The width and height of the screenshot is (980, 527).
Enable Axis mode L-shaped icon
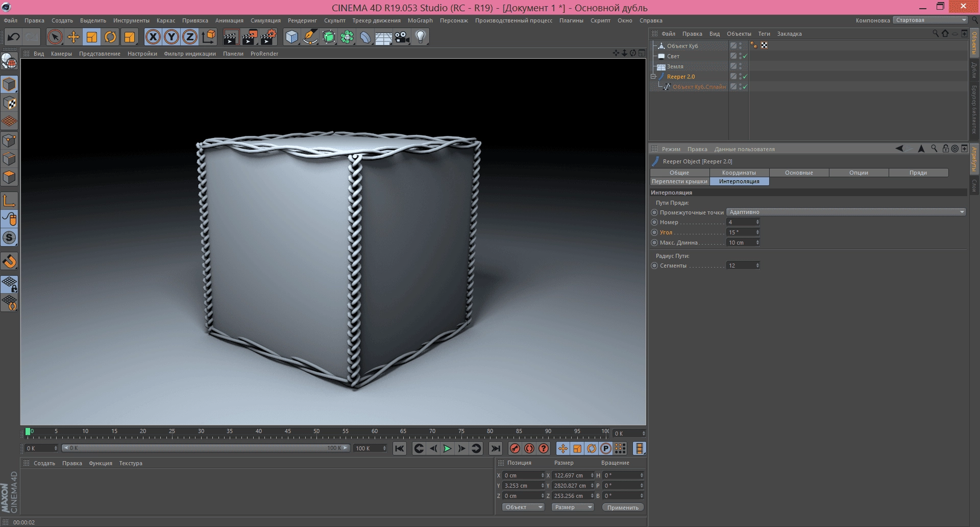(9, 200)
